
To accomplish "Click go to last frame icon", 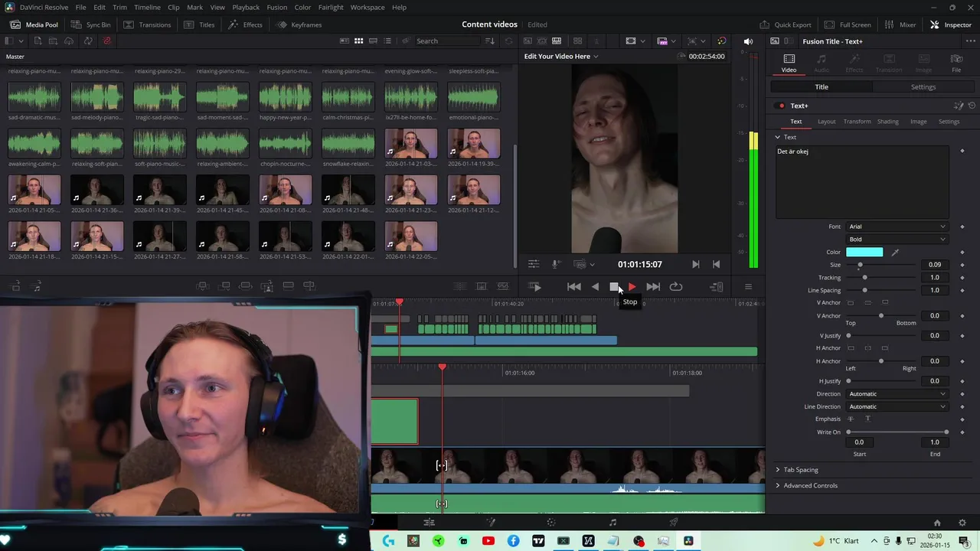I will pos(695,264).
